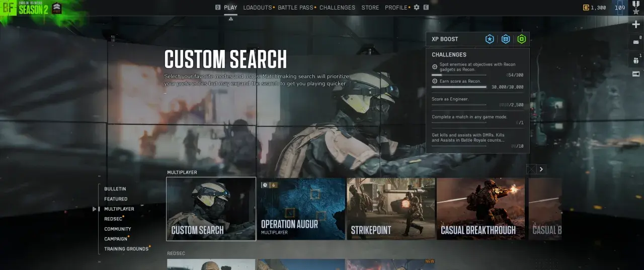Click the disabled previous-tiles box arrow
644x270 pixels.
point(531,169)
